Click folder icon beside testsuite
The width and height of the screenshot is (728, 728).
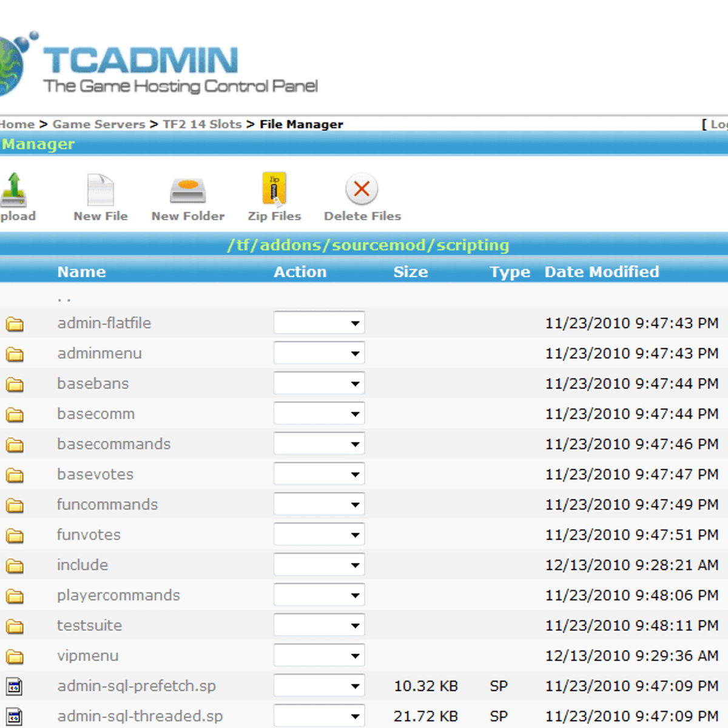(x=15, y=627)
